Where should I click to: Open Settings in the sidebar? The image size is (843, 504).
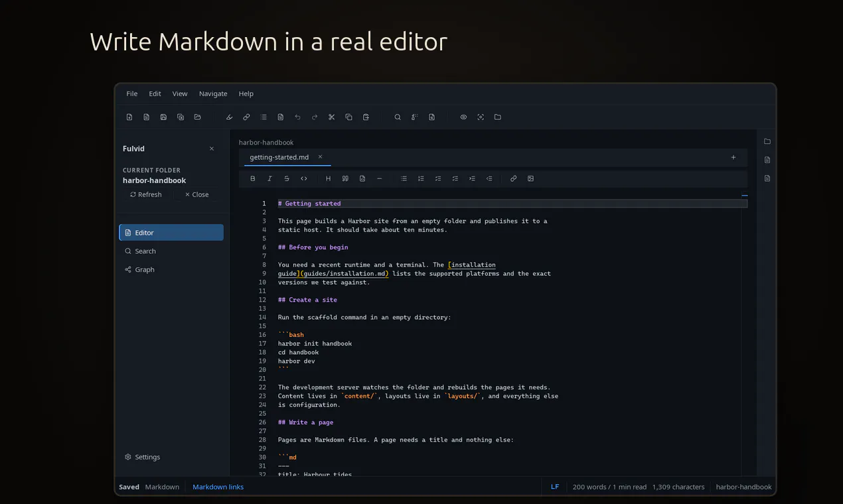pos(171,457)
